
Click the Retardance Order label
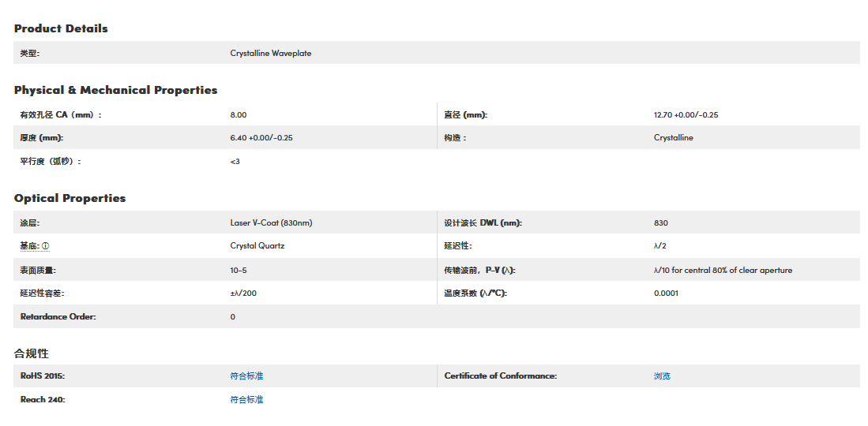(58, 317)
